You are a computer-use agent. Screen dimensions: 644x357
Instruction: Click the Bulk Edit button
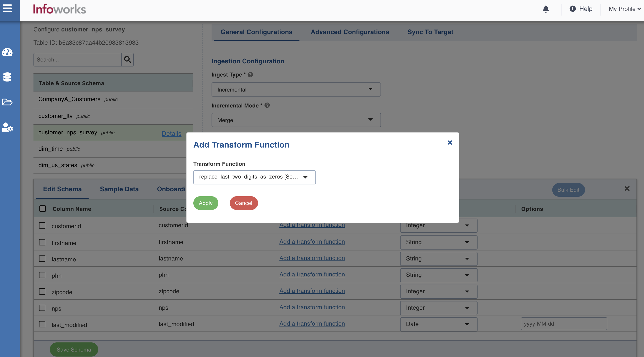(568, 190)
